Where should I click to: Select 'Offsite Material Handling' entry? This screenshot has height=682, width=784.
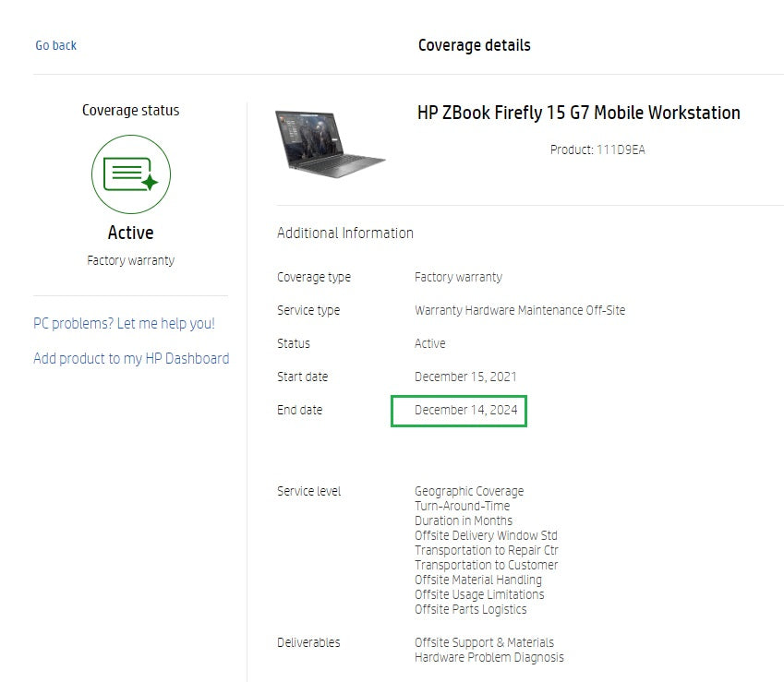(478, 580)
